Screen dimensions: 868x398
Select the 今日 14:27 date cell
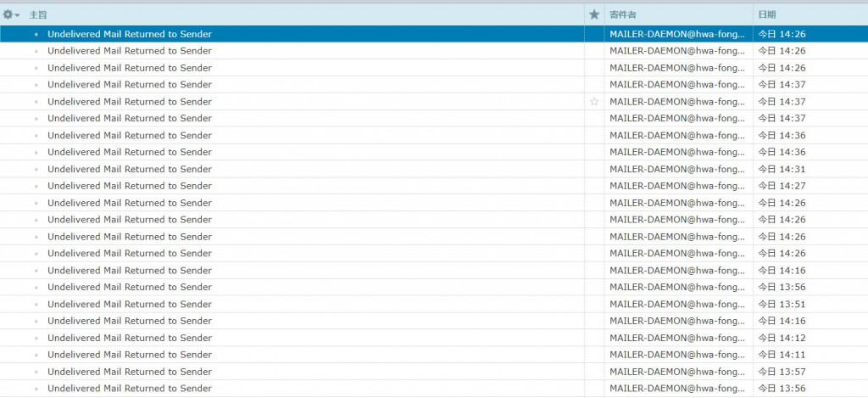(x=782, y=186)
